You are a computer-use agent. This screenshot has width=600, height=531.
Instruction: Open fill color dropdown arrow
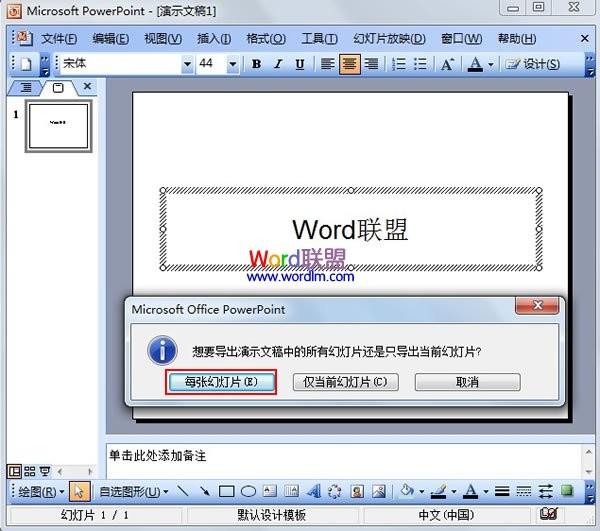(x=422, y=492)
